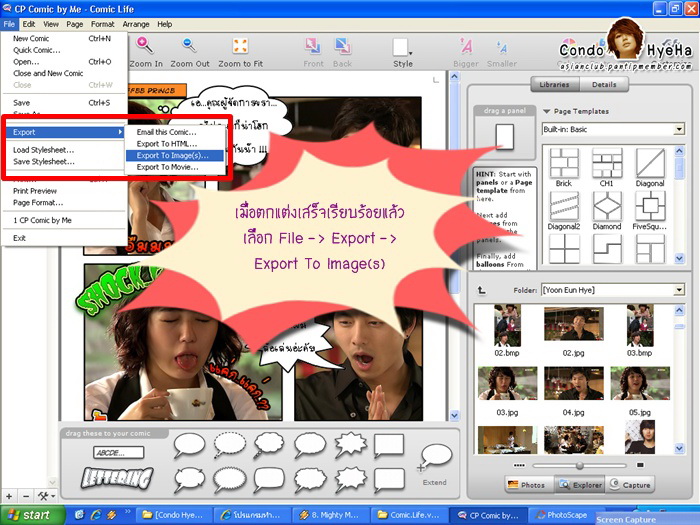
Task: Pick the Extend balloon tail tool
Action: tap(434, 458)
